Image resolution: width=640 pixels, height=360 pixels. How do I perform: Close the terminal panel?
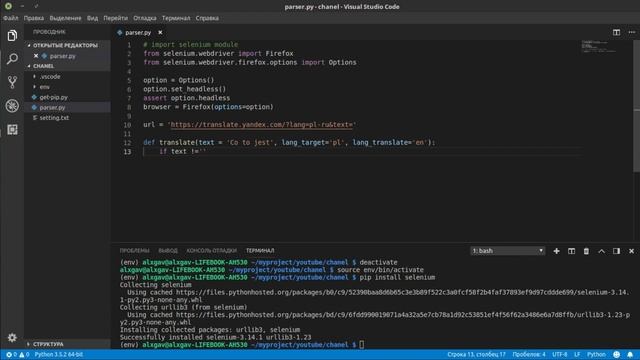tap(631, 251)
